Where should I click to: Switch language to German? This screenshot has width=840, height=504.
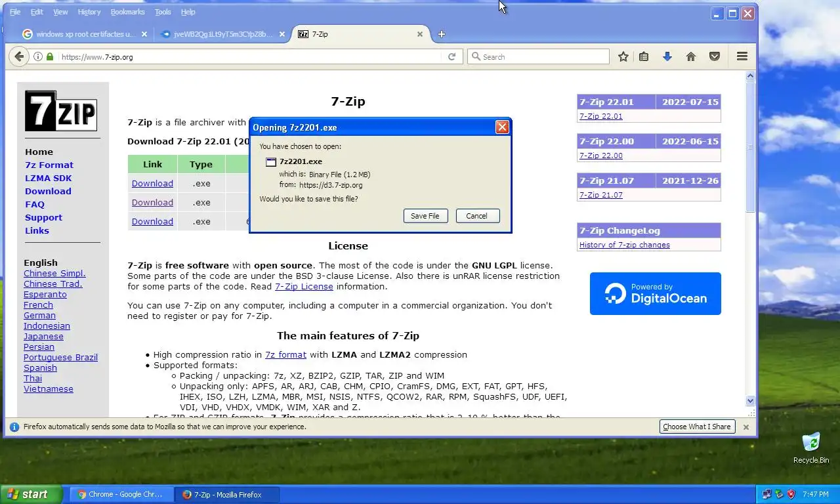point(39,315)
